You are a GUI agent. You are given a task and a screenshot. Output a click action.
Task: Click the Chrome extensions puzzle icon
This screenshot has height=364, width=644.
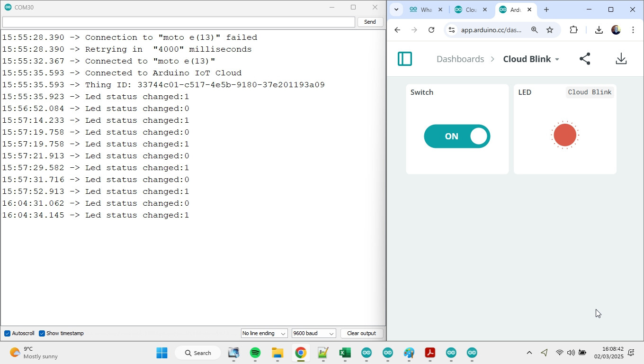tap(573, 29)
